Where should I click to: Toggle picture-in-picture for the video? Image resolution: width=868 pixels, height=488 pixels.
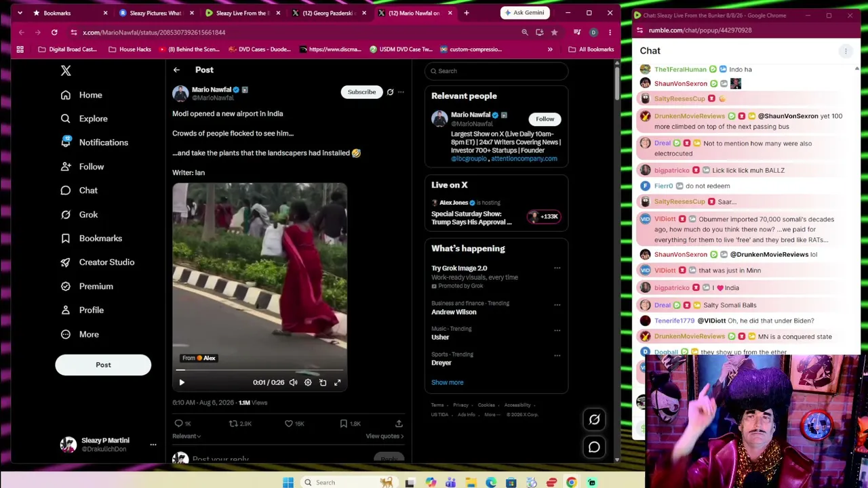(323, 382)
